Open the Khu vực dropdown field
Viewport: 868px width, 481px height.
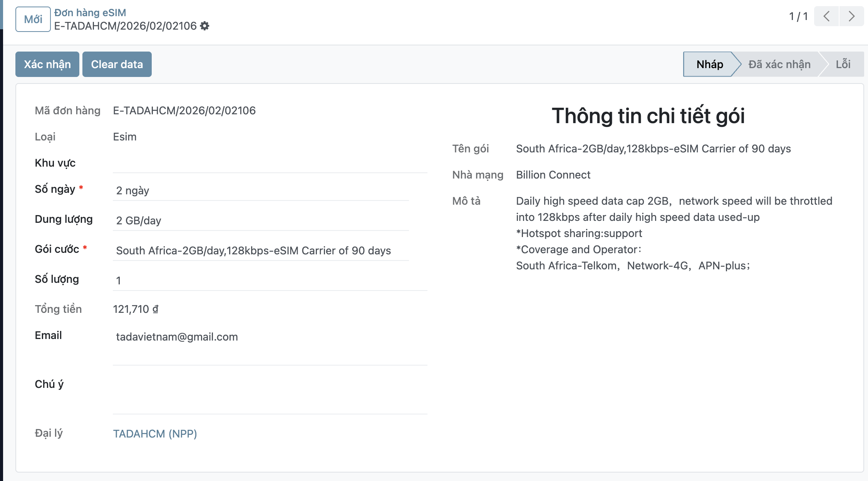(270, 164)
